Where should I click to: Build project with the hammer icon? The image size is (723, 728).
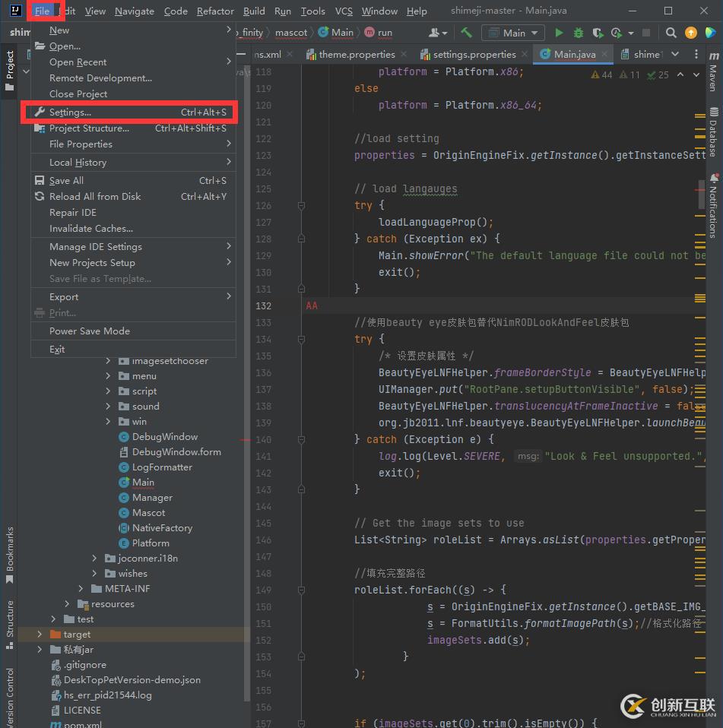click(466, 33)
